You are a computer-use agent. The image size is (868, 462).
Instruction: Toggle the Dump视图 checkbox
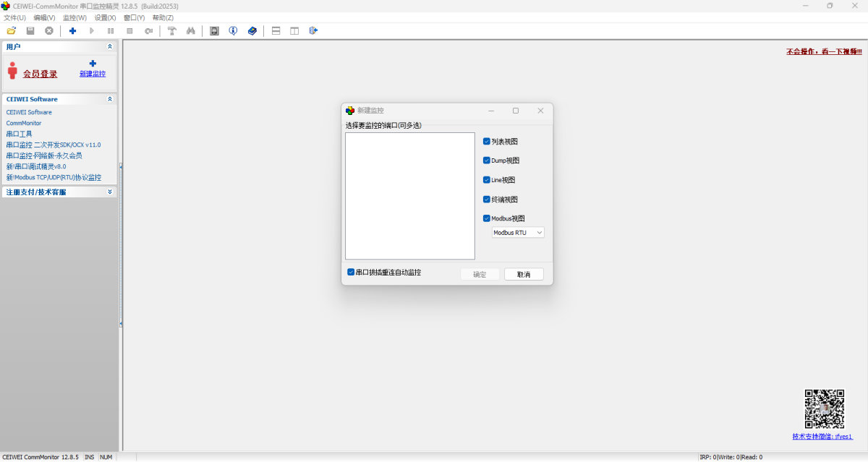coord(487,161)
